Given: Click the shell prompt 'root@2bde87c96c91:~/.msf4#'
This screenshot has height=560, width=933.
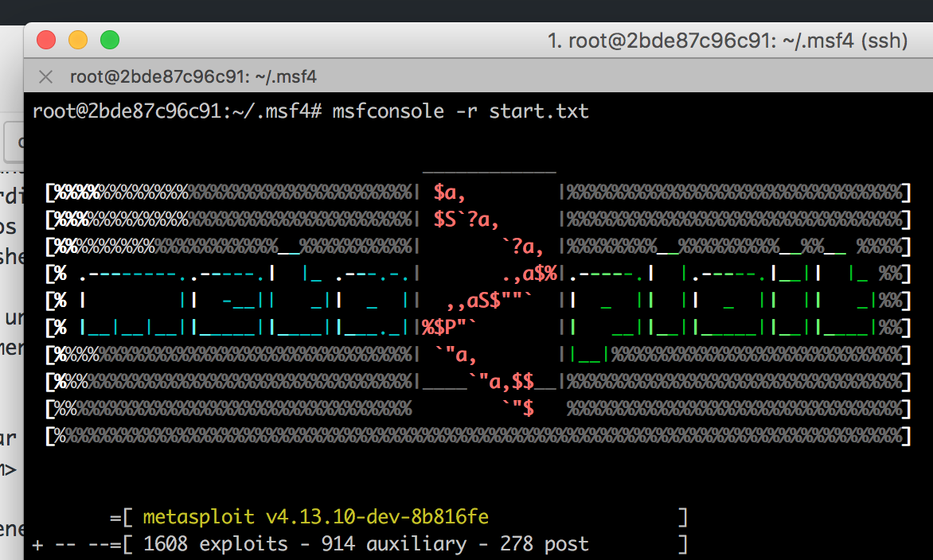Looking at the screenshot, I should click(x=178, y=111).
